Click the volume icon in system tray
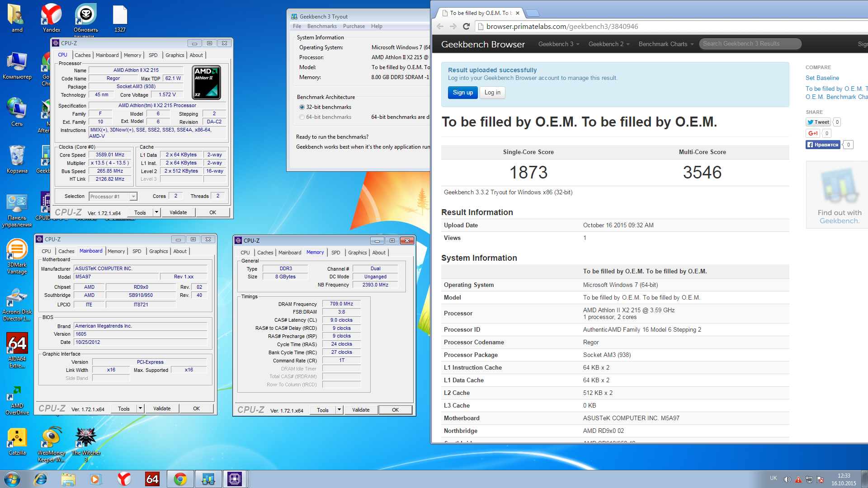This screenshot has height=488, width=868. pos(787,479)
